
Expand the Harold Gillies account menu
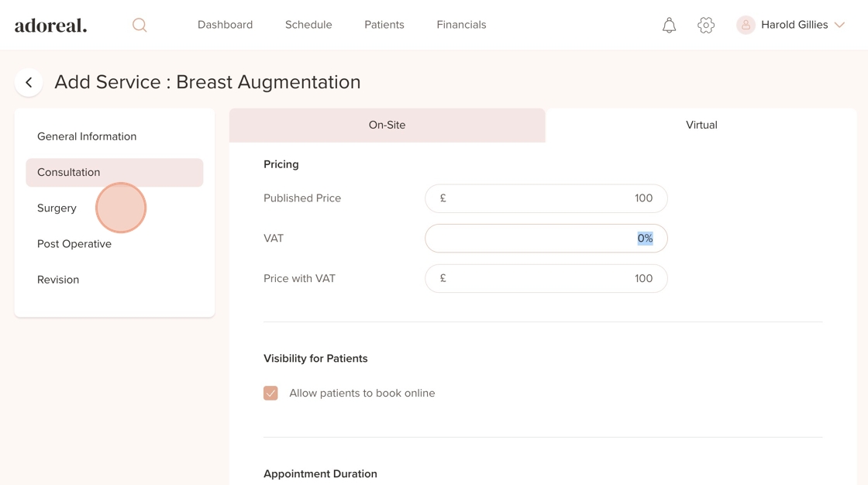(x=839, y=25)
